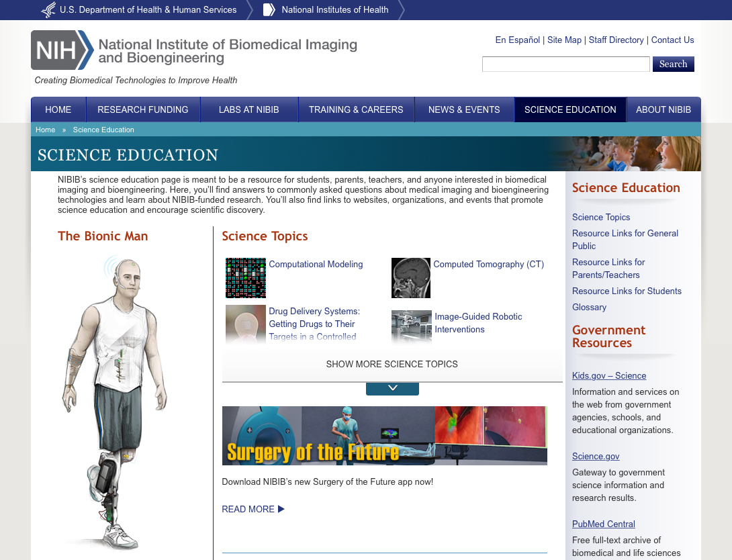The width and height of the screenshot is (732, 560).
Task: Expand SHOW MORE SCIENCE TOPICS with the chevron
Action: [x=392, y=388]
